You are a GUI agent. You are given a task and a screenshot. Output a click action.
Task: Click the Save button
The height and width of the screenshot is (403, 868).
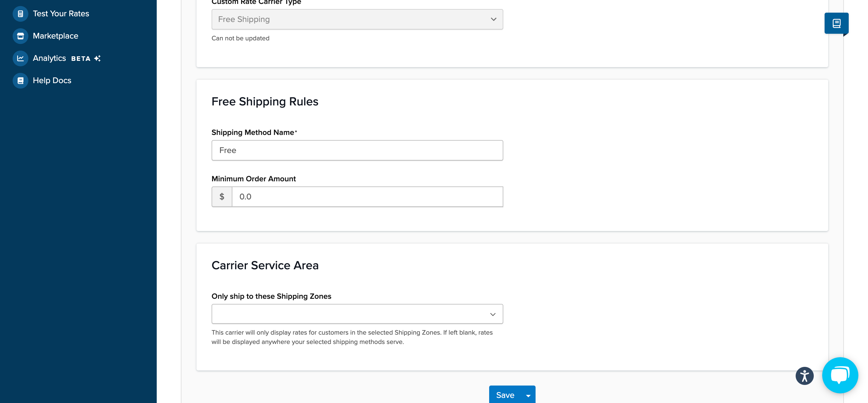pos(505,395)
